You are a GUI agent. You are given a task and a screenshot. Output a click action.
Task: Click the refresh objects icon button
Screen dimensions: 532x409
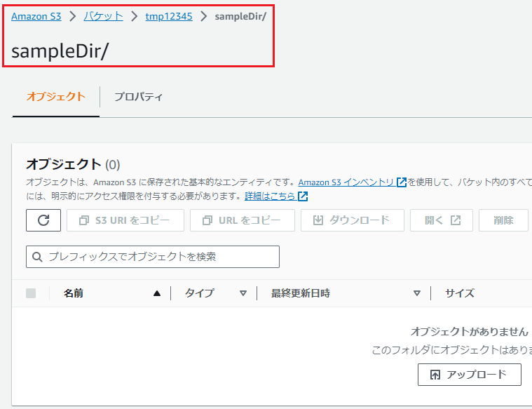point(43,220)
